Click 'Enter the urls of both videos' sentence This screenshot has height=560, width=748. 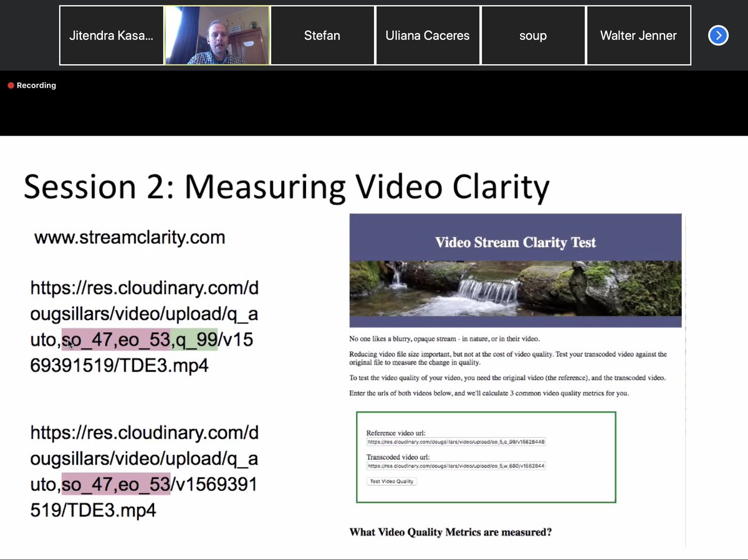pos(489,393)
